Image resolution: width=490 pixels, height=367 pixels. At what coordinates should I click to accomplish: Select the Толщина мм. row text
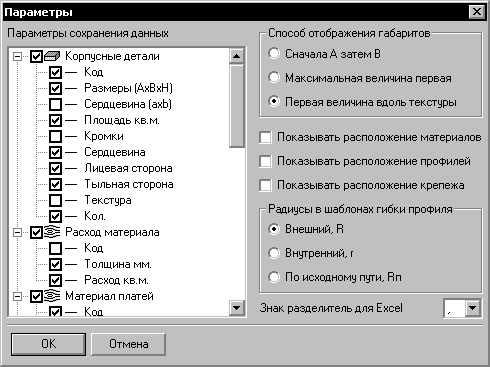pyautogui.click(x=118, y=264)
